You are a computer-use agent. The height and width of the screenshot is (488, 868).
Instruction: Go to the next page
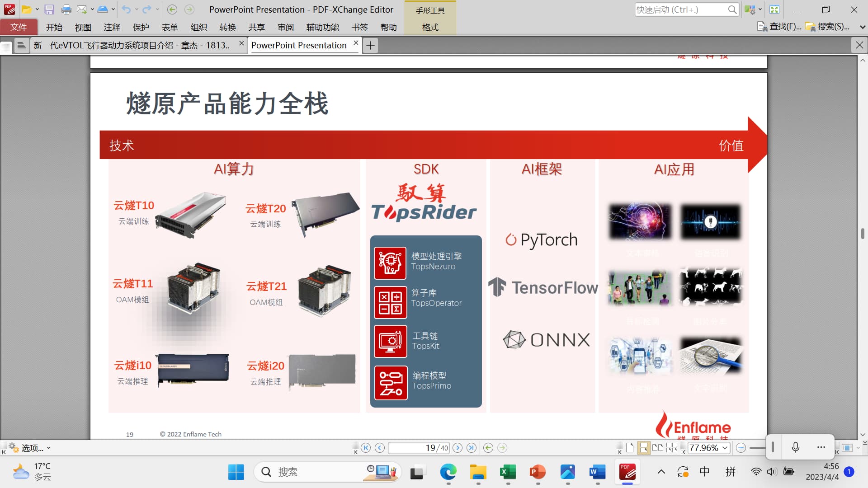pyautogui.click(x=458, y=448)
